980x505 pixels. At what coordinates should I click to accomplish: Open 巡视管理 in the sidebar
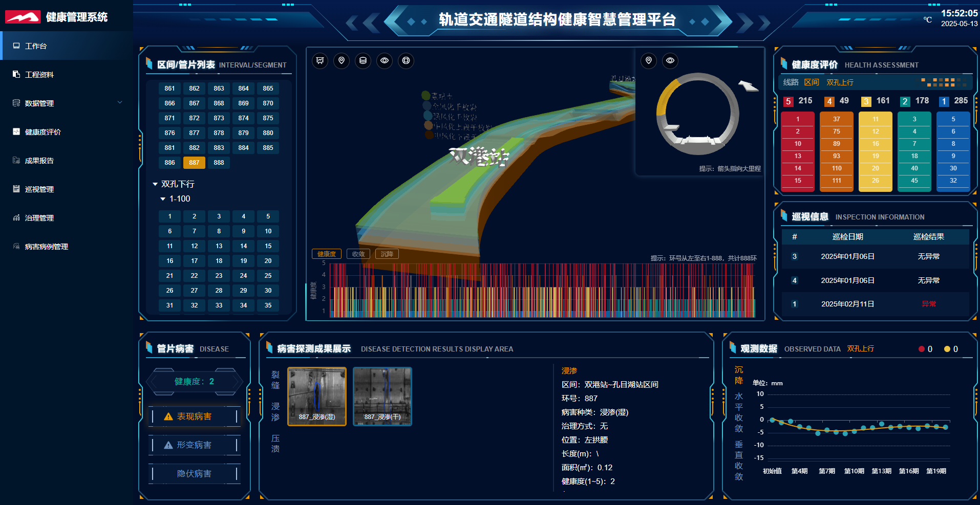point(39,189)
